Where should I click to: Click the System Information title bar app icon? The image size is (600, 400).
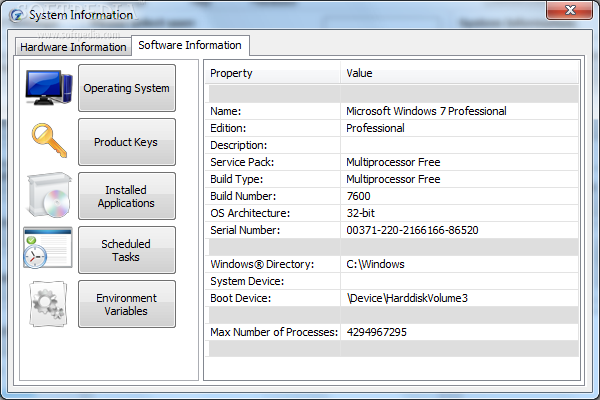[x=16, y=15]
